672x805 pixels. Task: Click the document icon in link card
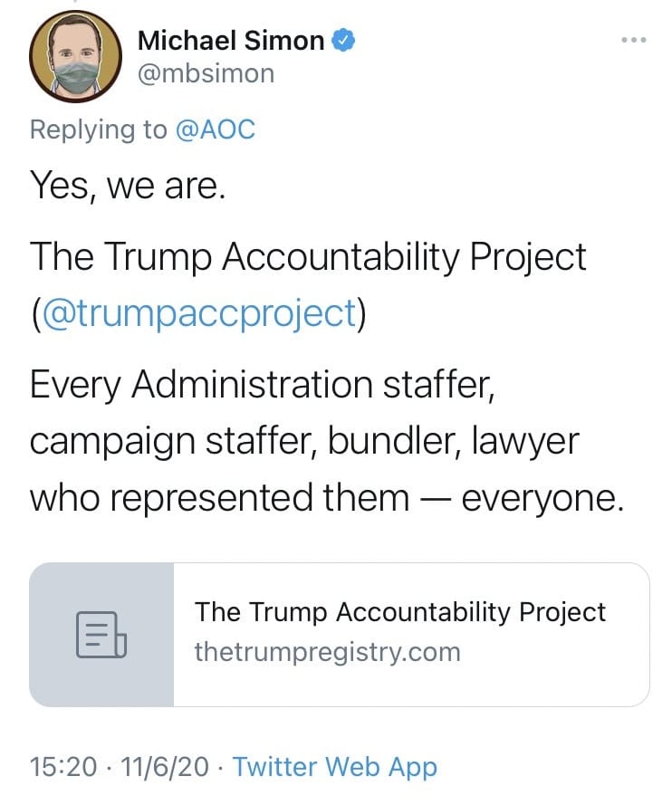point(101,634)
